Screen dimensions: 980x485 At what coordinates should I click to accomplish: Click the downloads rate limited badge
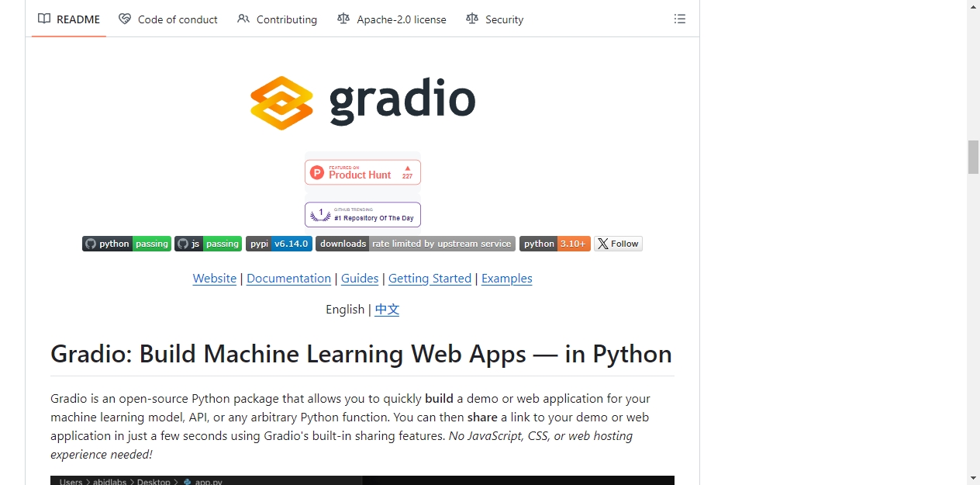(416, 244)
